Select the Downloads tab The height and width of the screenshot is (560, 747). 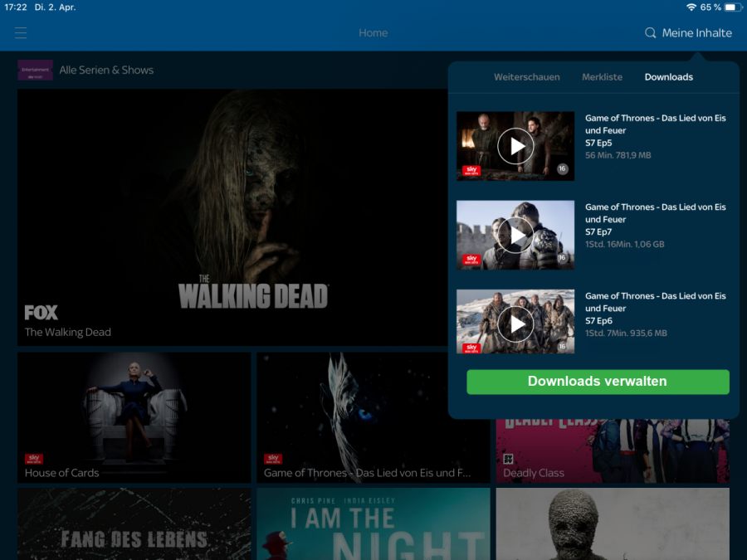(668, 77)
